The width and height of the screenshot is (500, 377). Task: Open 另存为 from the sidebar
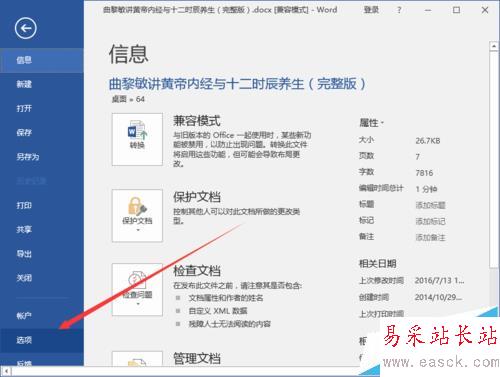click(x=42, y=157)
